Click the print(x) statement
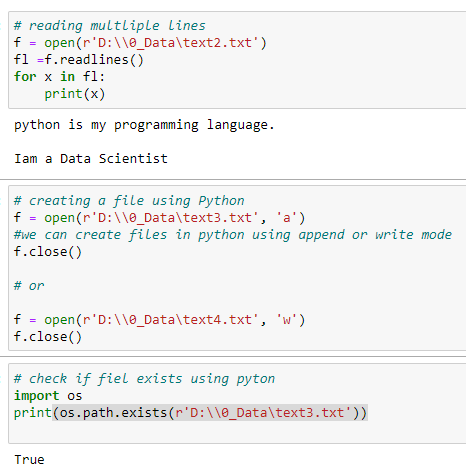Image resolution: width=466 pixels, height=476 pixels. (x=75, y=94)
